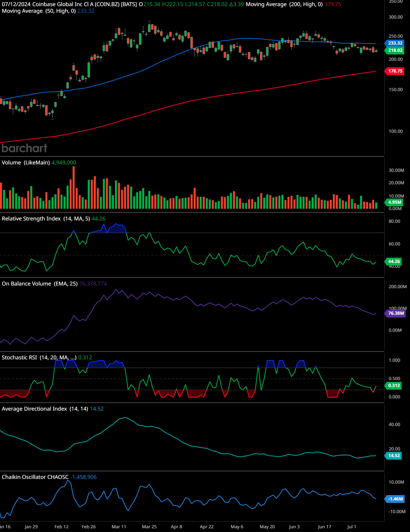Click the 200.00M OBV axis label
Viewport: 410px width, 532px height.
click(398, 287)
